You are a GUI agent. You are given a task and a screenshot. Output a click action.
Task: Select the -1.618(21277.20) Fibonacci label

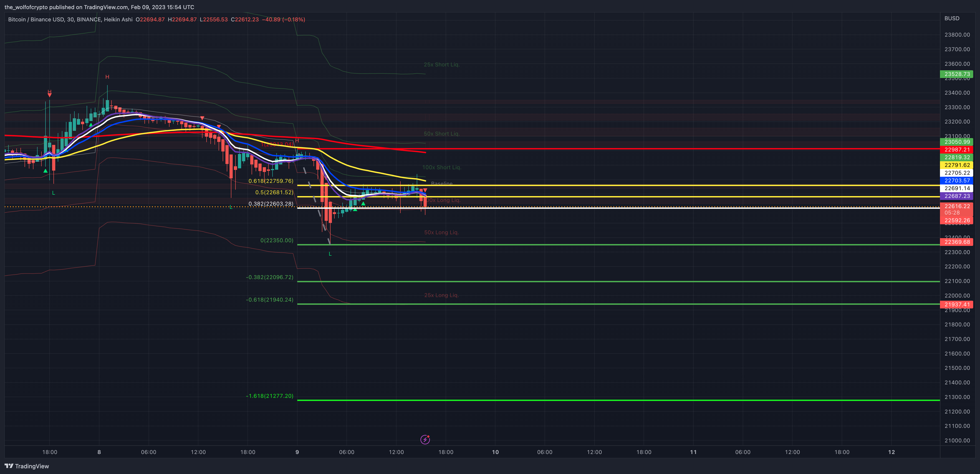coord(269,396)
